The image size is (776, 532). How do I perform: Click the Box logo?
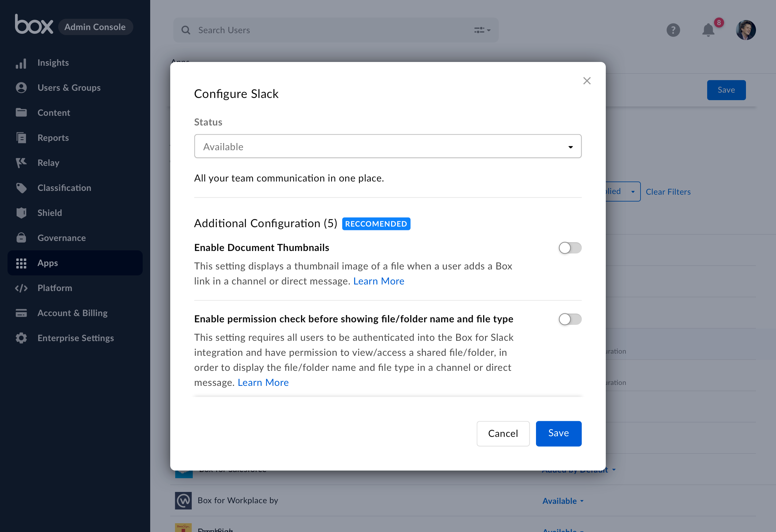34,24
